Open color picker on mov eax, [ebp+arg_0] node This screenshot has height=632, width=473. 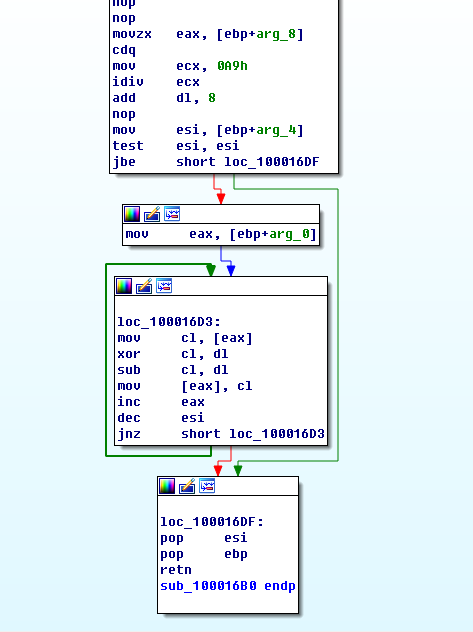132,214
